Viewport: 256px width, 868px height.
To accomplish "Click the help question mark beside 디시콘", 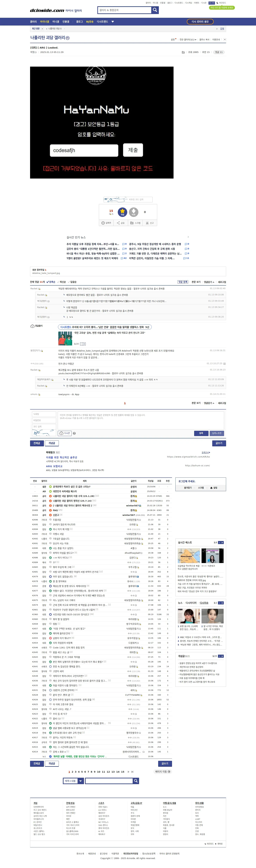I will (x=74, y=433).
